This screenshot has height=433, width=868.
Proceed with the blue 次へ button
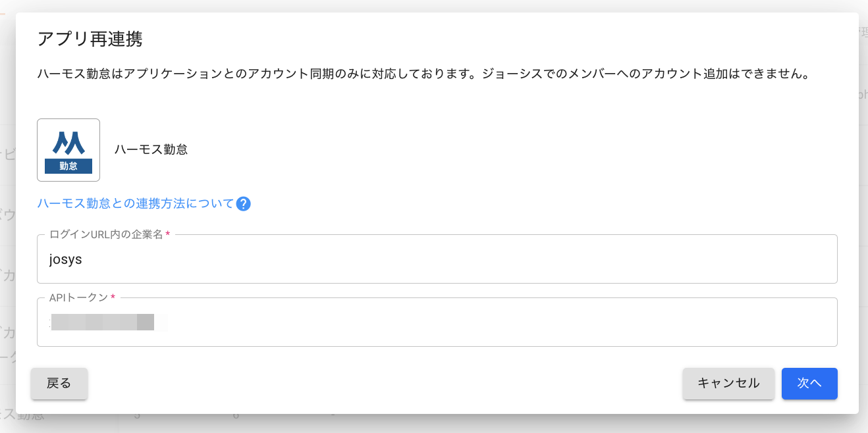coord(809,384)
